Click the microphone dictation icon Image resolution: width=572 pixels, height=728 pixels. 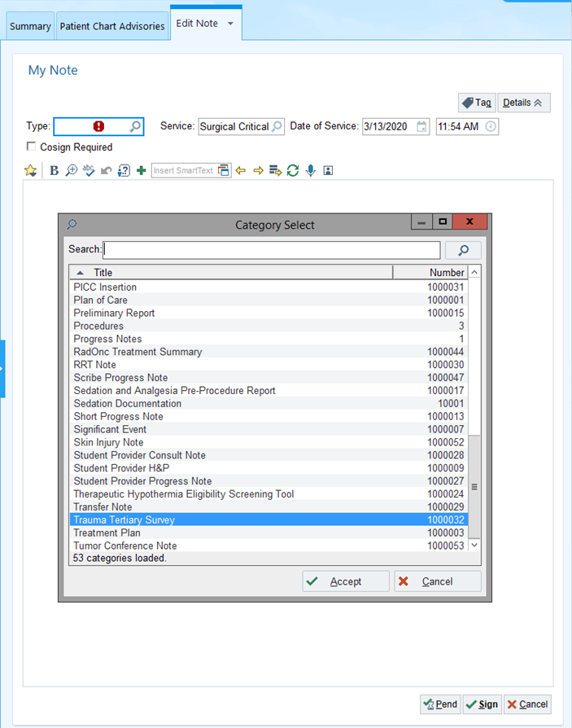tap(310, 171)
